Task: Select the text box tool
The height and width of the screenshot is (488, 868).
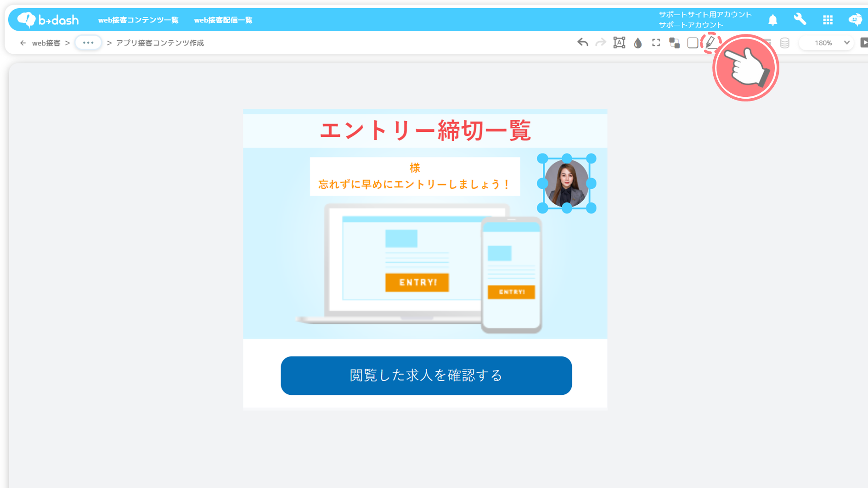Action: tap(619, 43)
